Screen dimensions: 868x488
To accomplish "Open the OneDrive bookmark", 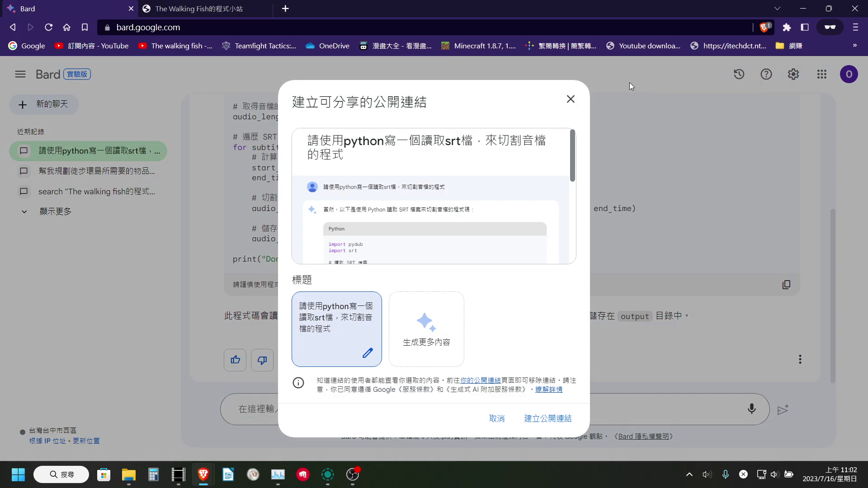I will [x=328, y=46].
